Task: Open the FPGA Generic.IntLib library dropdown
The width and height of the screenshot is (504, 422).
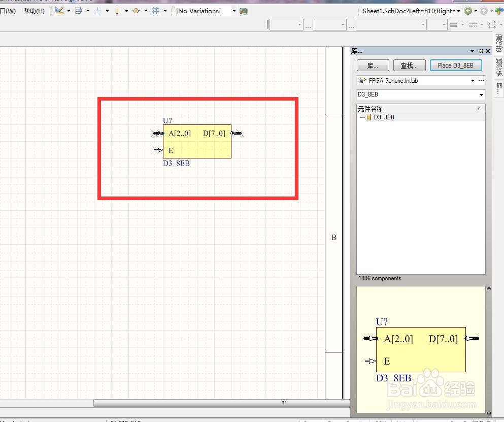Action: (473, 80)
